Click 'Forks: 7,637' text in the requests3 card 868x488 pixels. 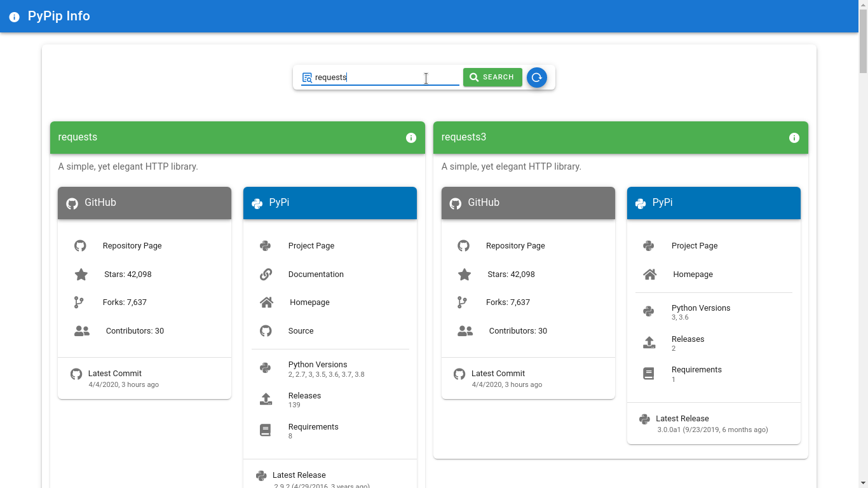pos(508,302)
